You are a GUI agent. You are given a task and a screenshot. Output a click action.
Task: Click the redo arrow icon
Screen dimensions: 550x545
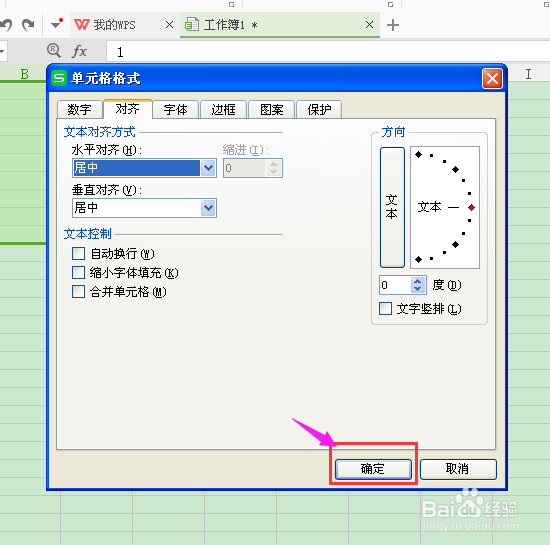28,25
